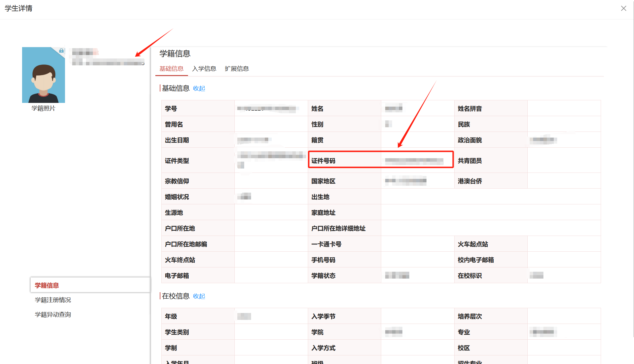Click the 学籍信息 panel heading
634x364 pixels.
pyautogui.click(x=175, y=54)
